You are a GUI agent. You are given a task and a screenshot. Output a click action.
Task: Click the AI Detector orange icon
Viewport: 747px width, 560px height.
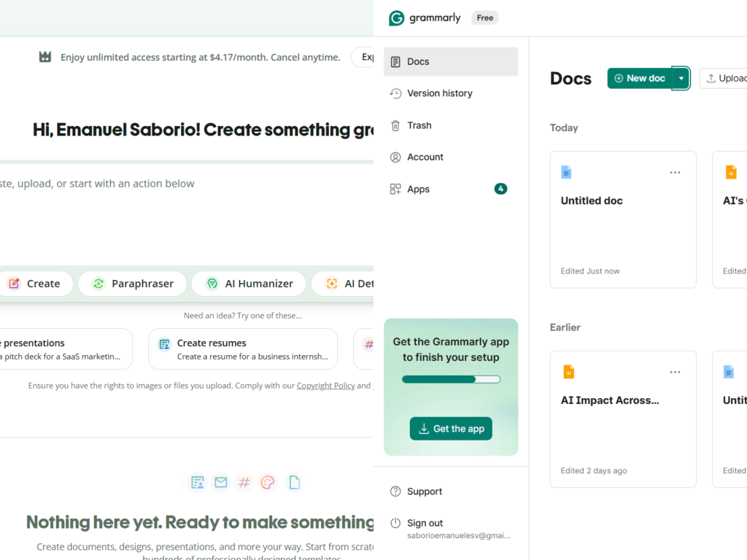332,284
